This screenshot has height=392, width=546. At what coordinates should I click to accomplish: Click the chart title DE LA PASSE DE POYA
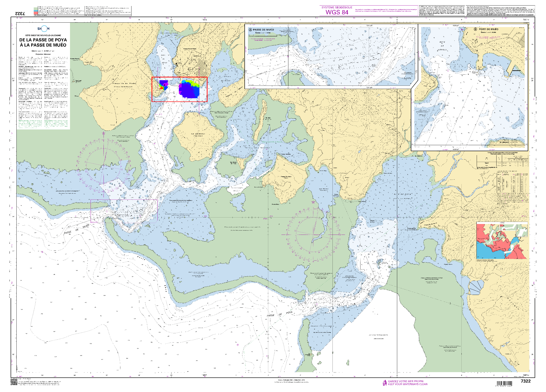[x=43, y=40]
